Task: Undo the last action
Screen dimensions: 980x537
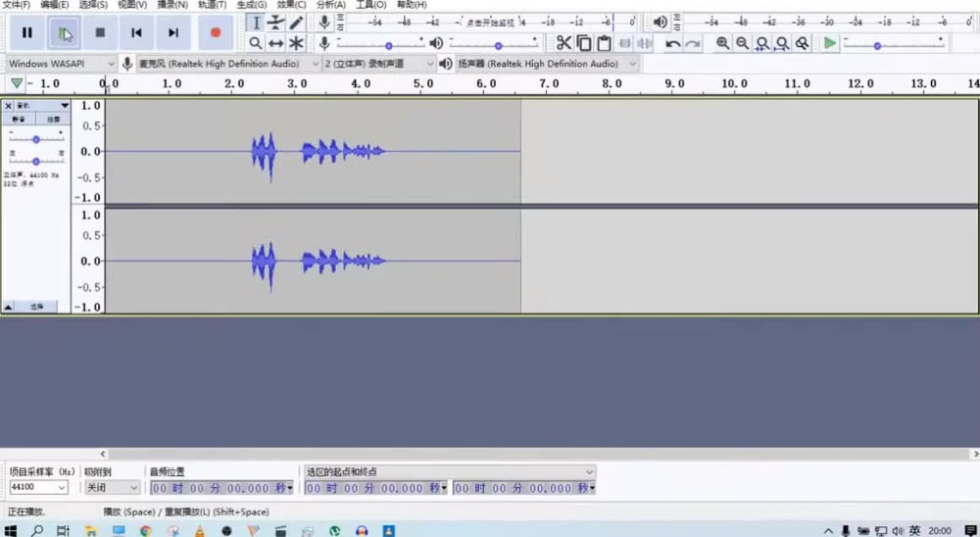Action: coord(672,44)
